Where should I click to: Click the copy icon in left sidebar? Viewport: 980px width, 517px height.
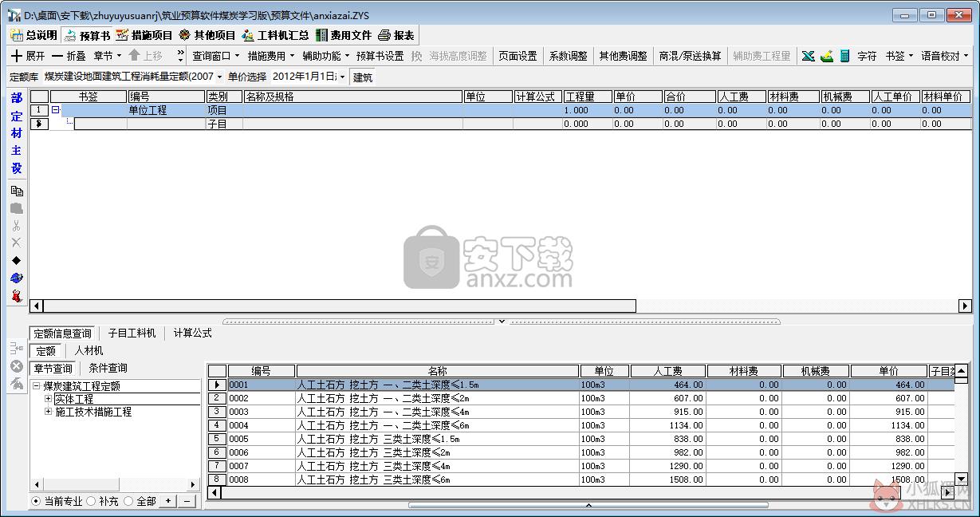tap(17, 191)
